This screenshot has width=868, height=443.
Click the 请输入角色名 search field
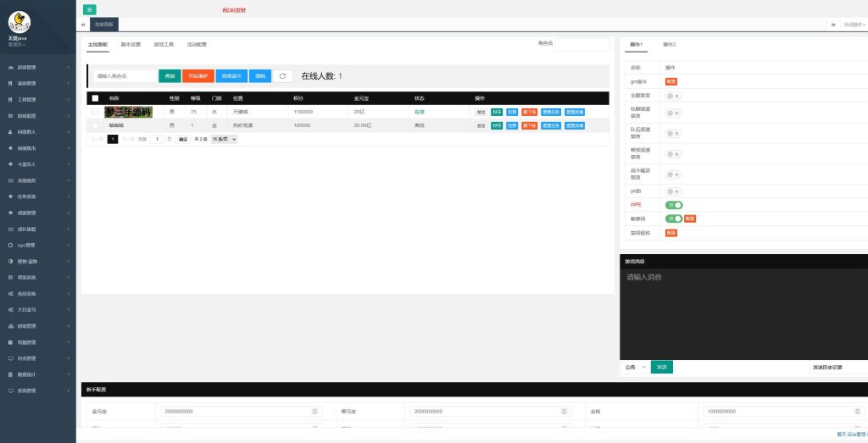point(124,76)
